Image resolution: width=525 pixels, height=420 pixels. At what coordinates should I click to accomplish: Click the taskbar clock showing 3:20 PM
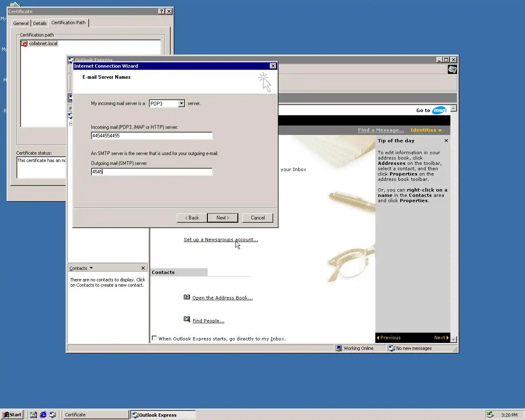[x=509, y=415]
